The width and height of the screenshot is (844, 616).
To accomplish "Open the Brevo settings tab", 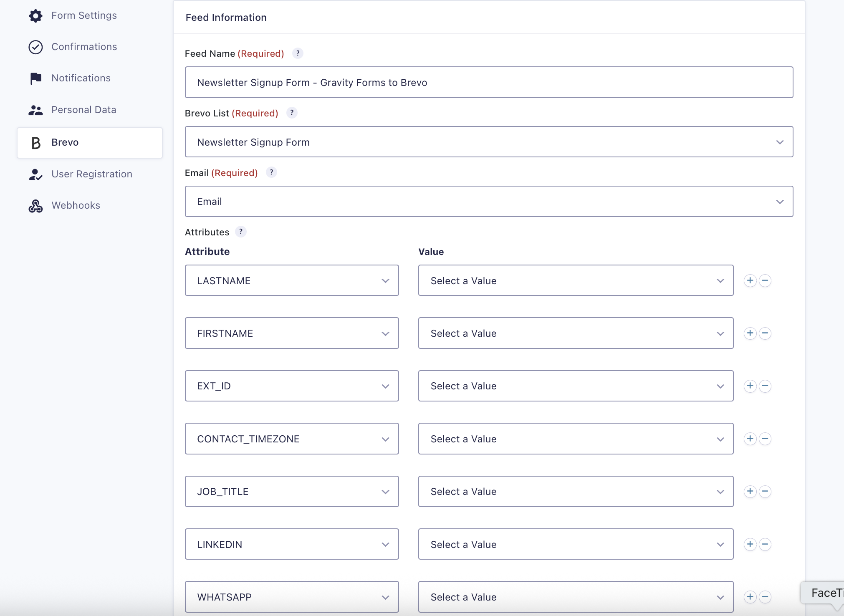I will [90, 143].
